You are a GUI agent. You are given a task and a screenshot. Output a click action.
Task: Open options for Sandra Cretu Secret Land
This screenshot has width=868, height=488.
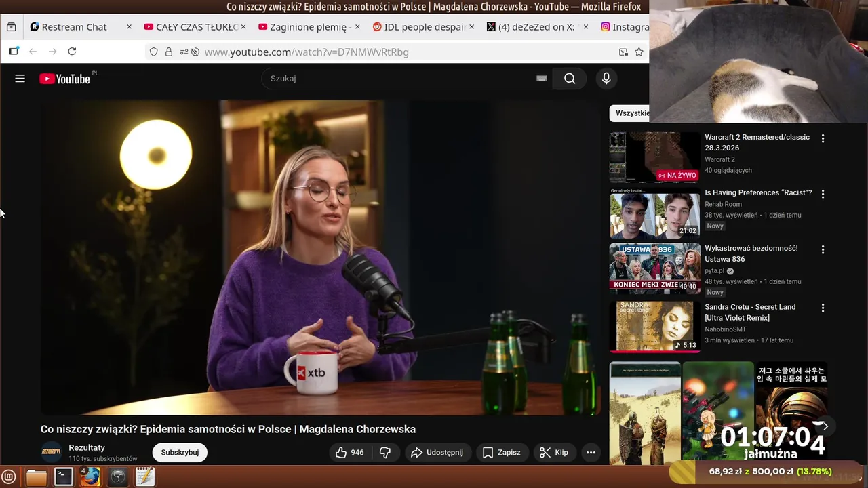click(823, 308)
